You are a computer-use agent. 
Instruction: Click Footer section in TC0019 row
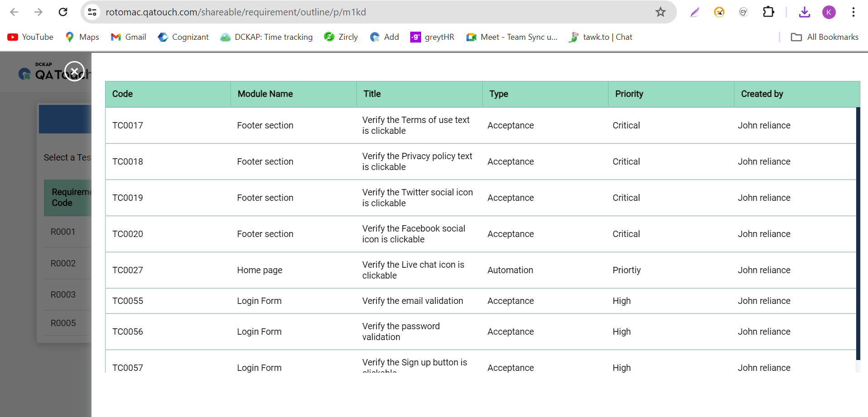click(265, 198)
